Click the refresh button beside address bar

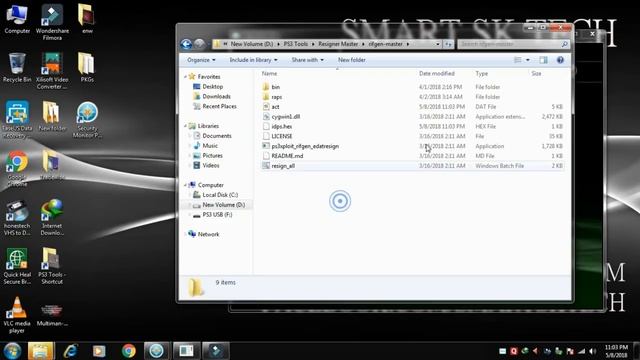448,44
